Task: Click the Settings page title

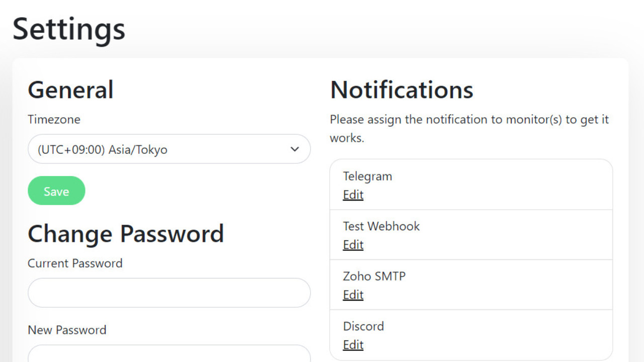Action: pyautogui.click(x=69, y=29)
